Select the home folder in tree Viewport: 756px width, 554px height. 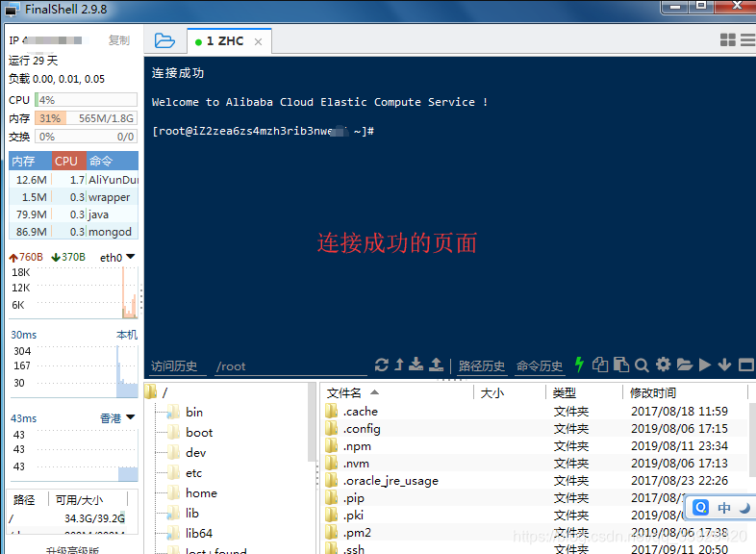[192, 493]
